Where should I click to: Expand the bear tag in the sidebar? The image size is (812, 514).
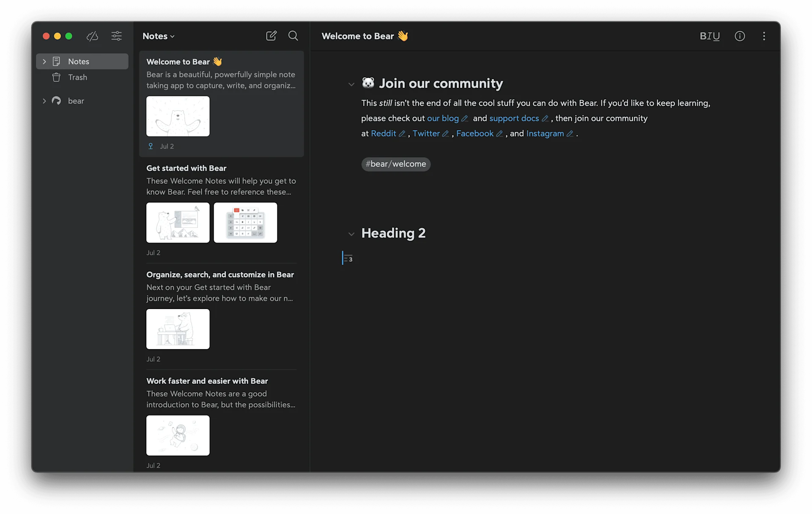[x=44, y=101]
